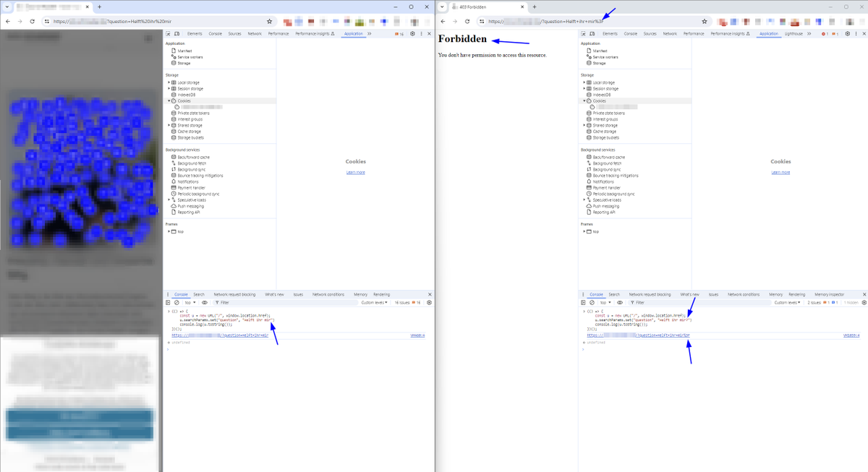Focus the Filter field in left console

click(x=286, y=303)
